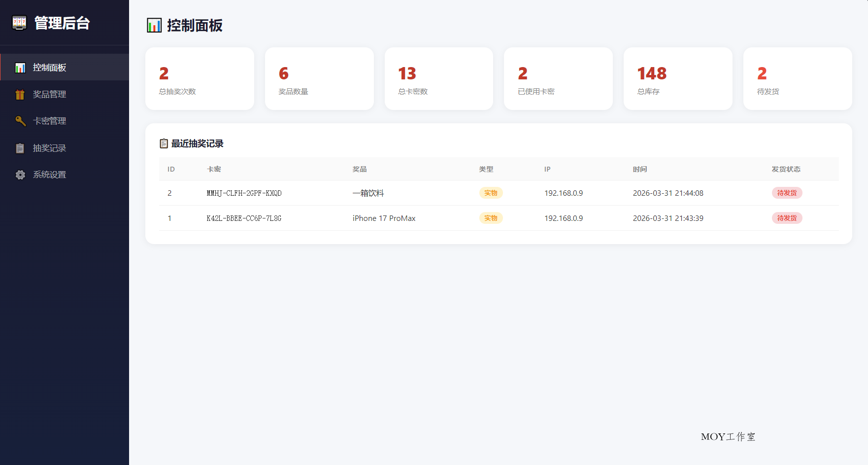This screenshot has height=465, width=868.
Task: Click the 待发货 badge on record ID 2
Action: click(787, 193)
